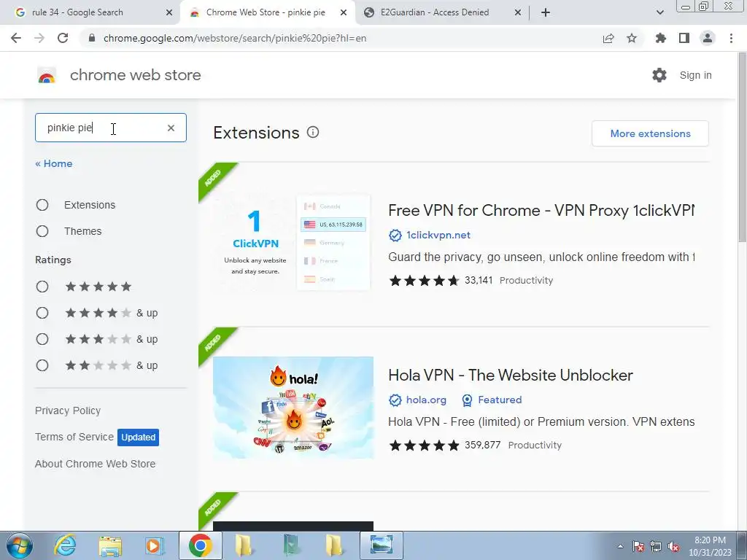This screenshot has height=560, width=747.
Task: Open the 1clickvpn.net publisher link
Action: [438, 236]
